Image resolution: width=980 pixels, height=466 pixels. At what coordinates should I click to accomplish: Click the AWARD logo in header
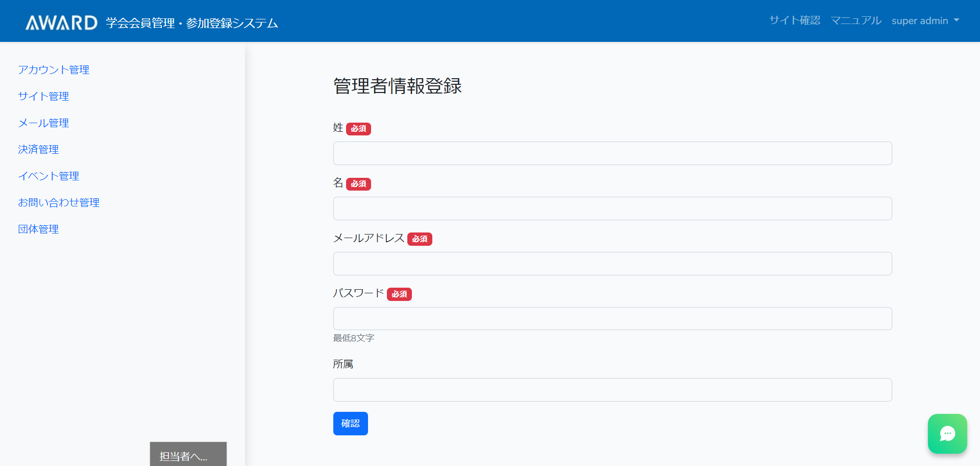coord(62,22)
